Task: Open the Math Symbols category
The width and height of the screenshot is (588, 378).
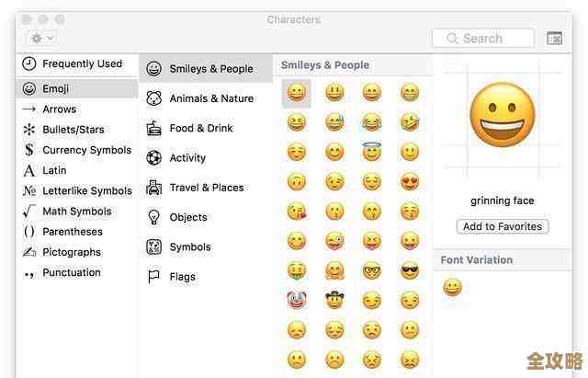Action: click(x=76, y=211)
